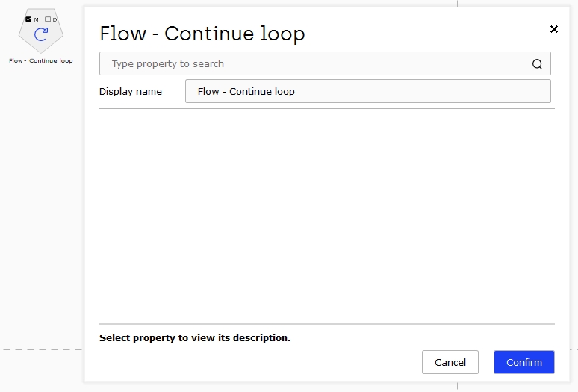Click the dashed canvas guide line
578x392 pixels.
(43, 349)
